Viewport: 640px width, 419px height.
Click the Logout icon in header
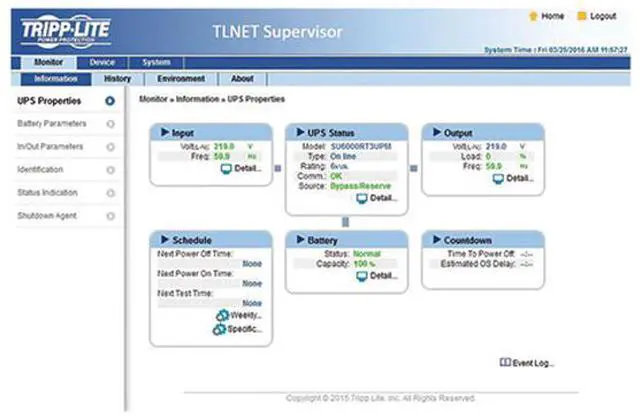pos(583,17)
